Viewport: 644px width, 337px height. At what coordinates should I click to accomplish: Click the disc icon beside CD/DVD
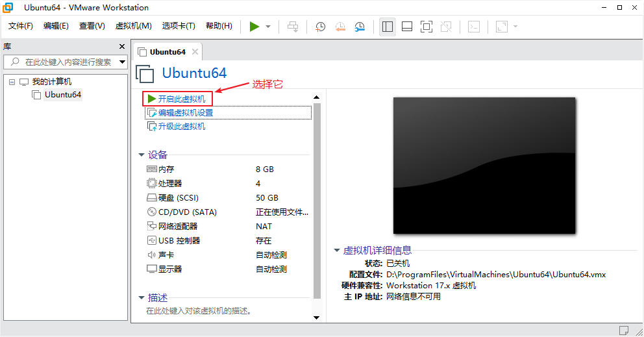[x=151, y=212]
